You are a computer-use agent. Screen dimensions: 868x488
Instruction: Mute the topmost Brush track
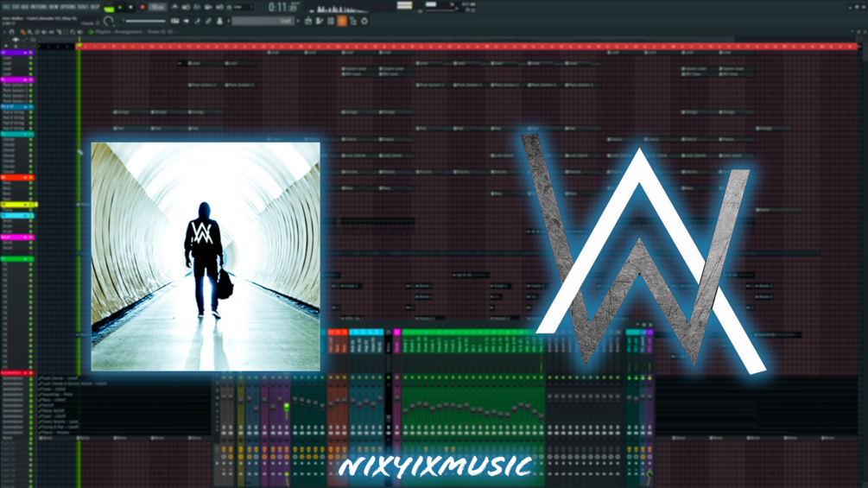30,221
